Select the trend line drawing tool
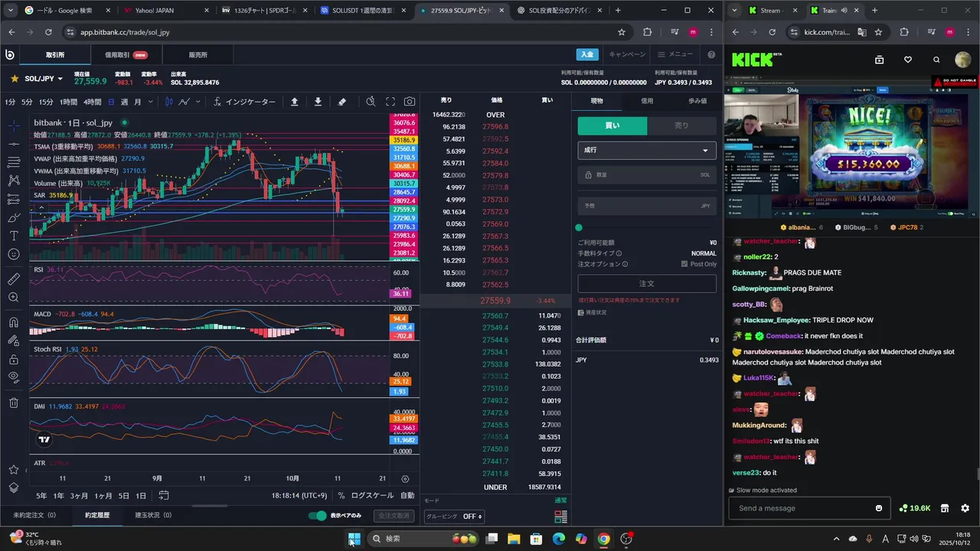 pyautogui.click(x=14, y=144)
